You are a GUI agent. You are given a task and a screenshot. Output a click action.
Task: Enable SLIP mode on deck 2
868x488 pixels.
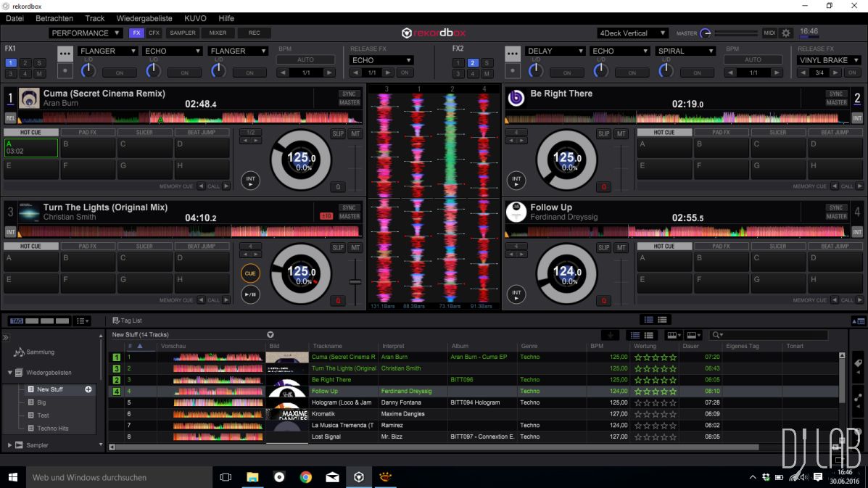pyautogui.click(x=603, y=134)
